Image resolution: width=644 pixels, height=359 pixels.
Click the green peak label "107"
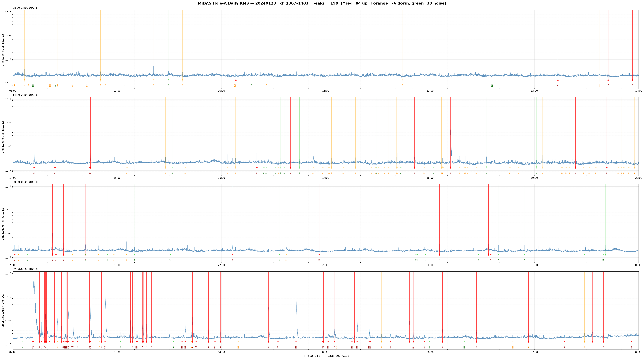click(x=170, y=260)
